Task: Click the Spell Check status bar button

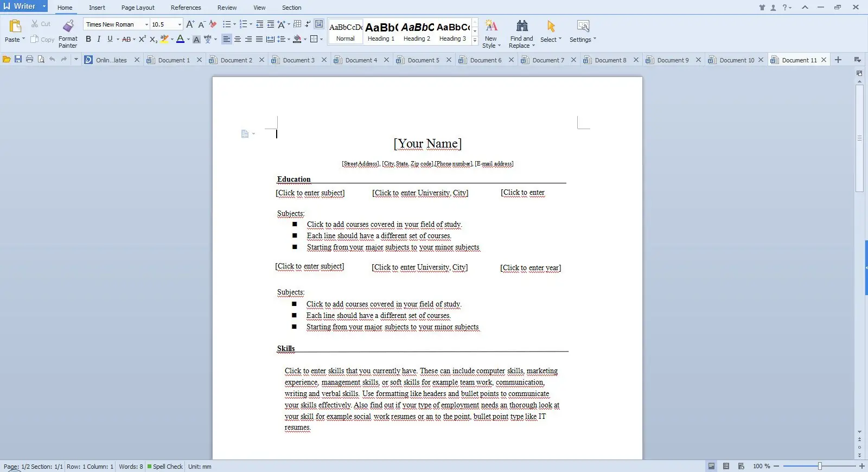Action: click(165, 467)
